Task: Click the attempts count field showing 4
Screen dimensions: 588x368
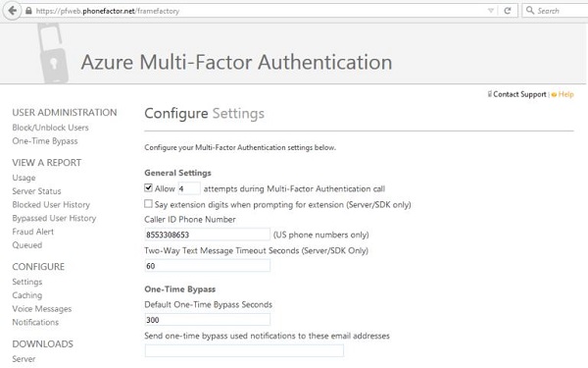Action: click(x=189, y=188)
